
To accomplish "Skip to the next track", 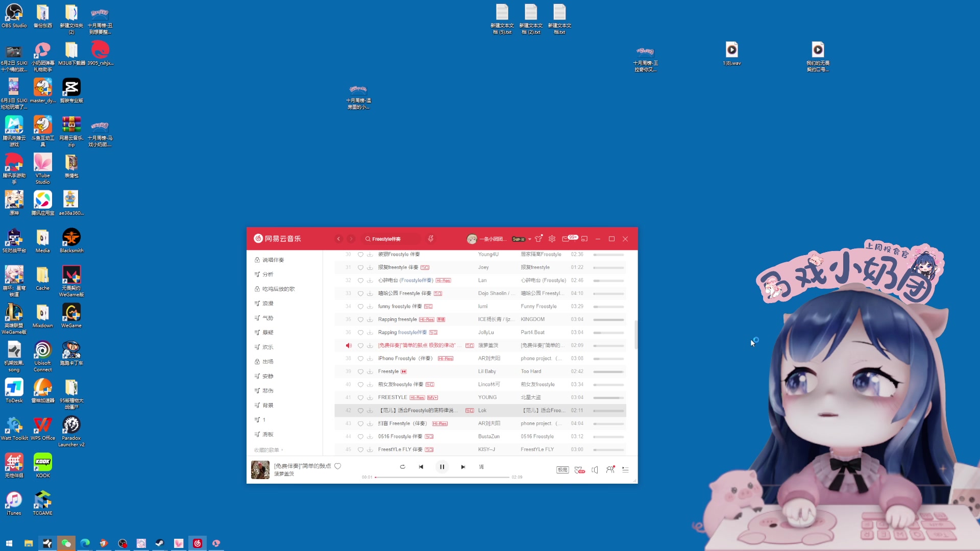I will point(463,467).
